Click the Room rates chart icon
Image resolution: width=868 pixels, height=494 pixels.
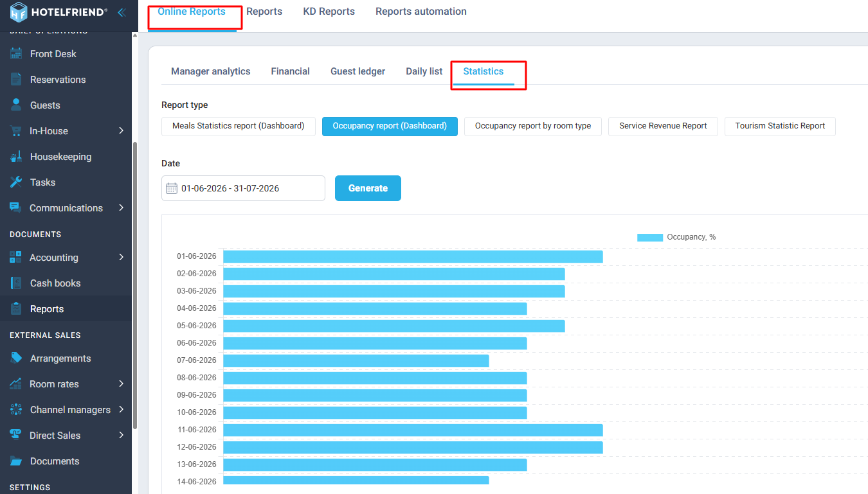coord(16,384)
